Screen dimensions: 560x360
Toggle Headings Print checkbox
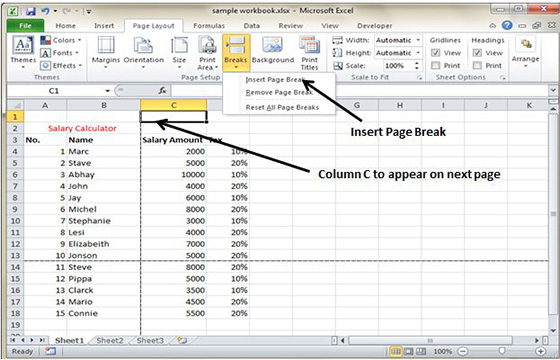coord(477,66)
